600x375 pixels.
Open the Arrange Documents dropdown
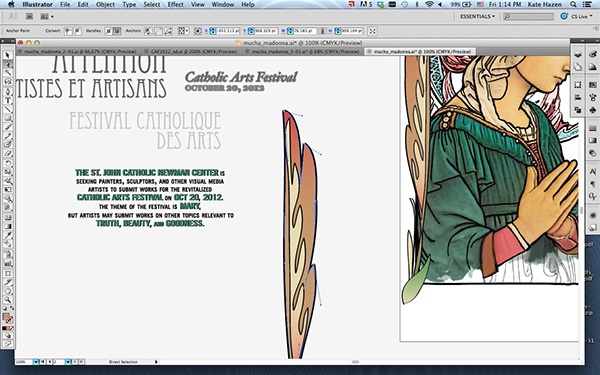47,16
